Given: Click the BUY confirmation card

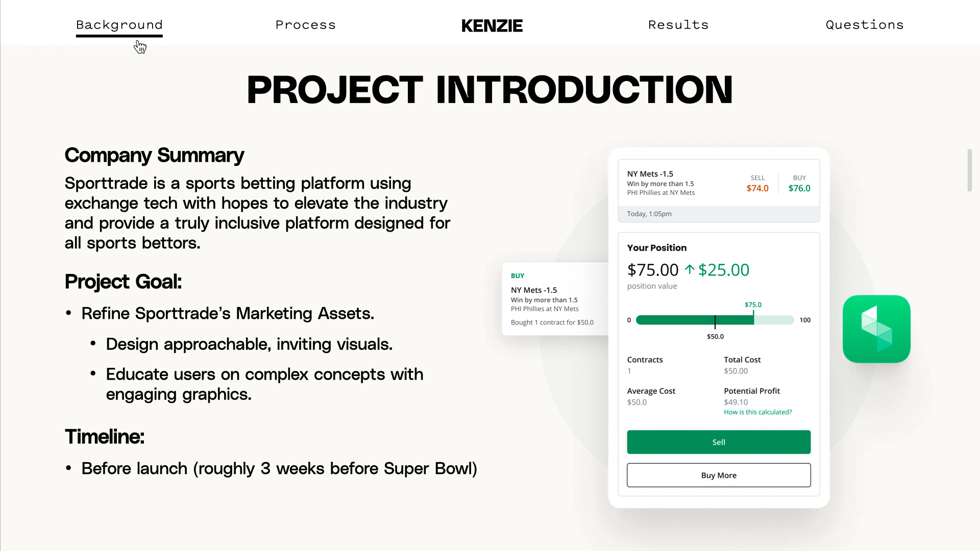Looking at the screenshot, I should tap(555, 299).
